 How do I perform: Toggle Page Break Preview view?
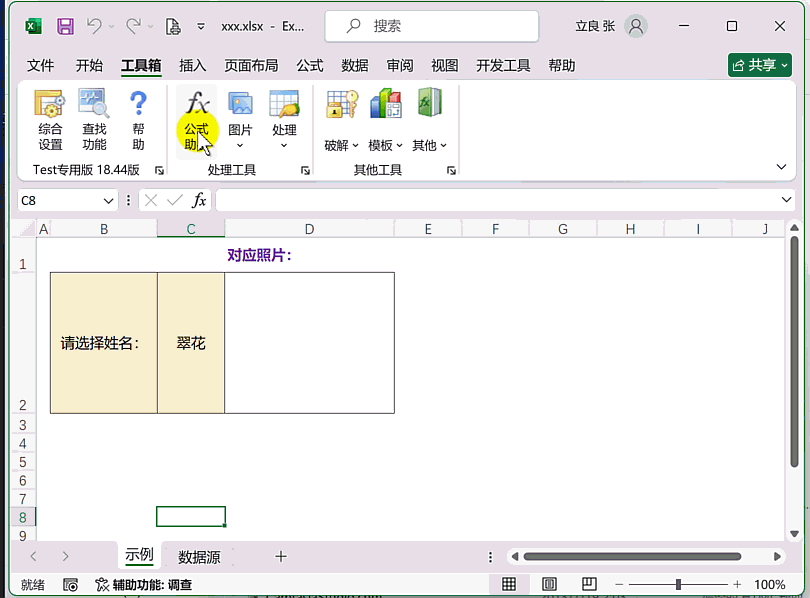click(589, 584)
